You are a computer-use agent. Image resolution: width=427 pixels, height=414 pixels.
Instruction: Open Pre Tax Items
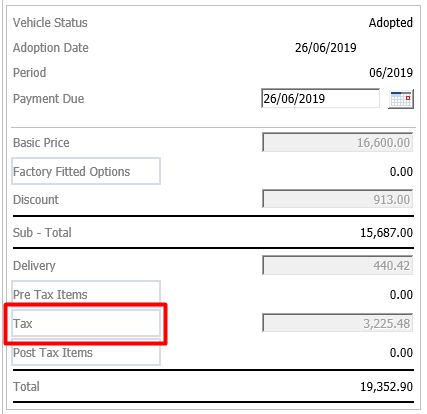click(86, 294)
